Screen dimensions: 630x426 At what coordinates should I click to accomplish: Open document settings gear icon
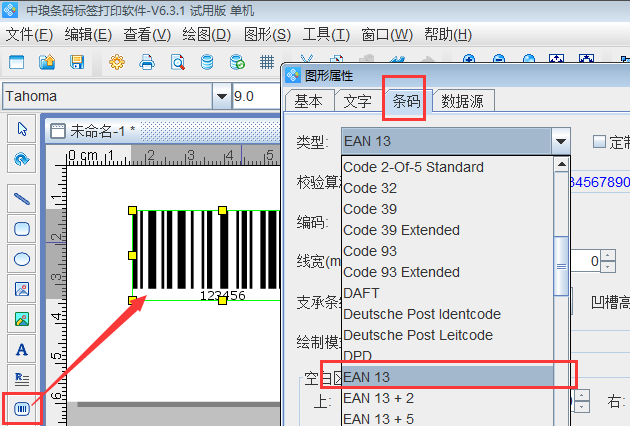coord(117,63)
